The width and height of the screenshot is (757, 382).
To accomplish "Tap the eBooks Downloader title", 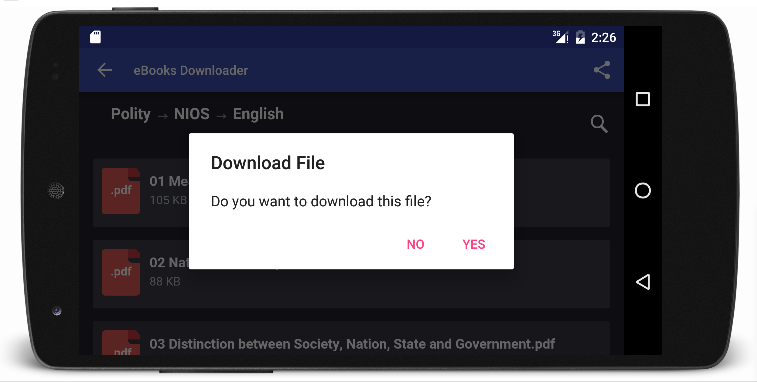I will click(x=191, y=71).
